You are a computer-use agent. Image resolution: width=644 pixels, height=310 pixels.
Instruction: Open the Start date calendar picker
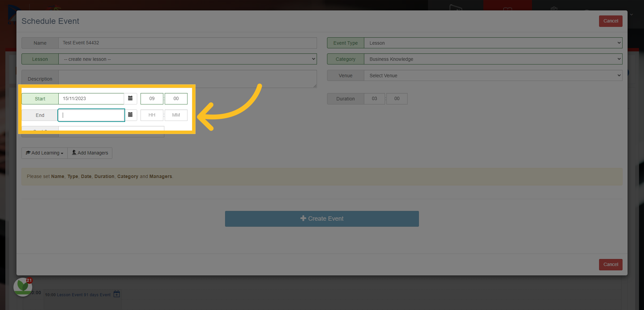[130, 98]
